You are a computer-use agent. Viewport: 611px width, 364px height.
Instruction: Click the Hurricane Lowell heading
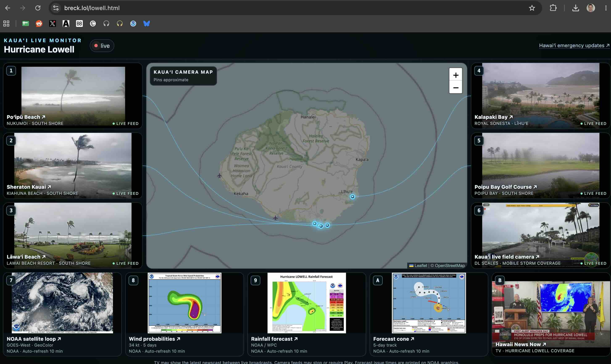tap(39, 50)
